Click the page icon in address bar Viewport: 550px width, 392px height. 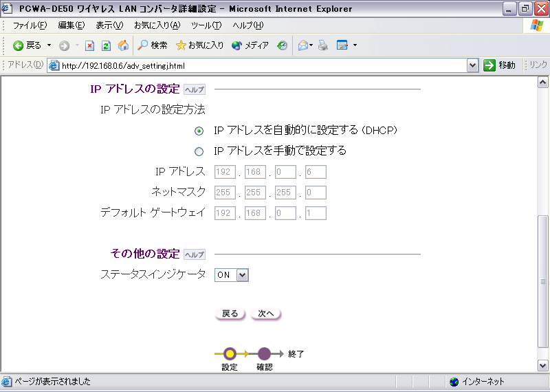[54, 65]
